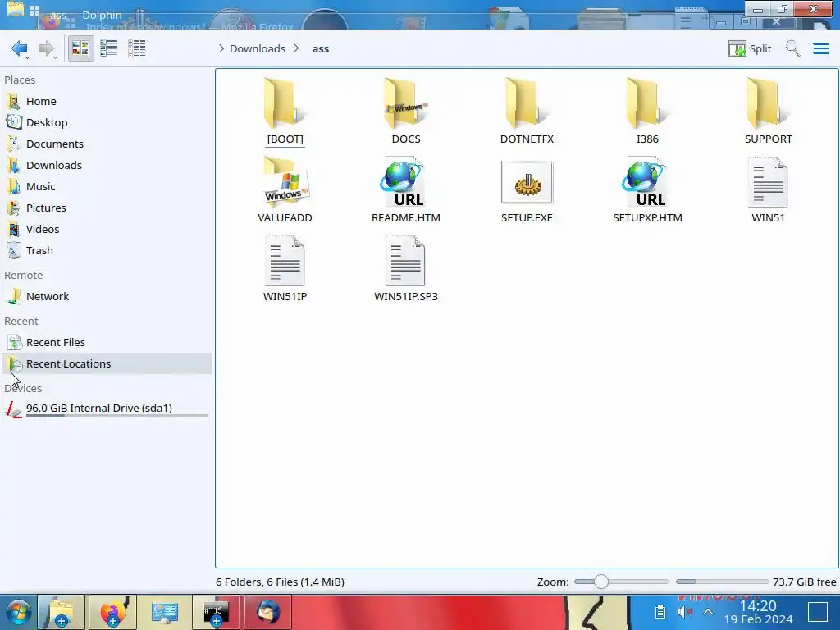Click the grid icon in the title bar
The image size is (840, 630).
(x=34, y=10)
